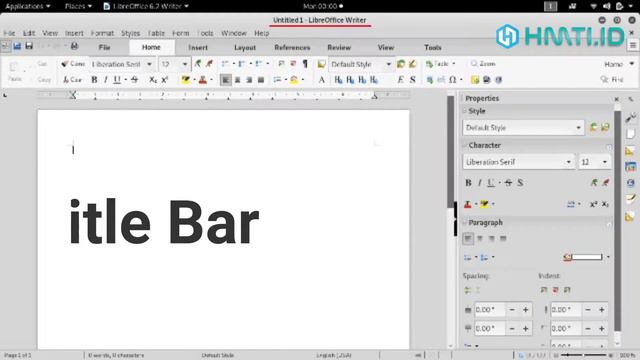Click the before-text indent input field
This screenshot has height=360, width=640.
tap(566, 310)
